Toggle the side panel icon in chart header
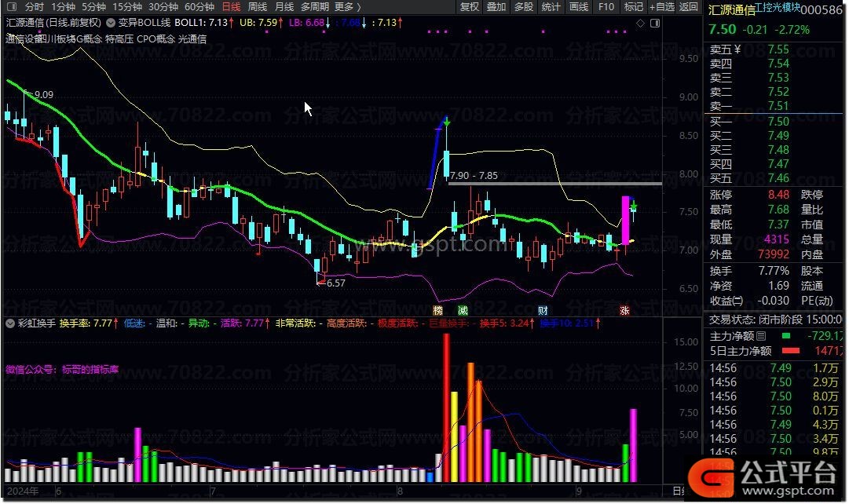This screenshot has width=849, height=504. pyautogui.click(x=655, y=24)
